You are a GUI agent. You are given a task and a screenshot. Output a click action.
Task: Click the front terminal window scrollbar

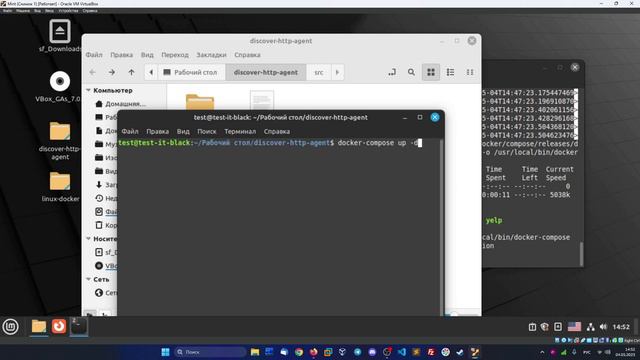441,227
